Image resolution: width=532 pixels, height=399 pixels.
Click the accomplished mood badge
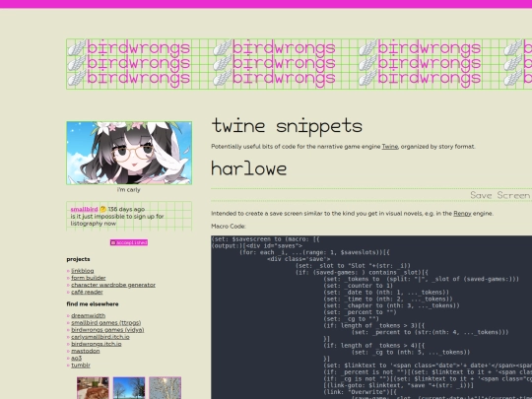click(x=129, y=242)
